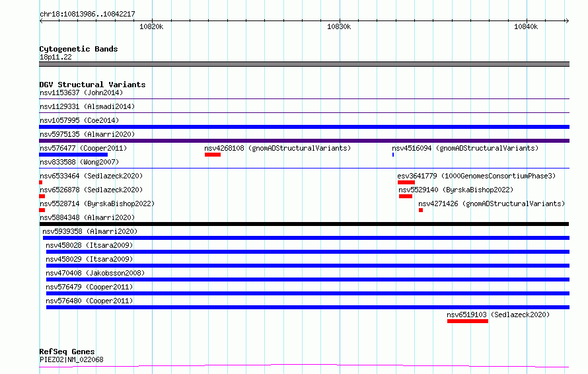Screen dimensions: 588x374
Task: Click the nsv4268108 gnomAD variant label
Action: [x=277, y=148]
